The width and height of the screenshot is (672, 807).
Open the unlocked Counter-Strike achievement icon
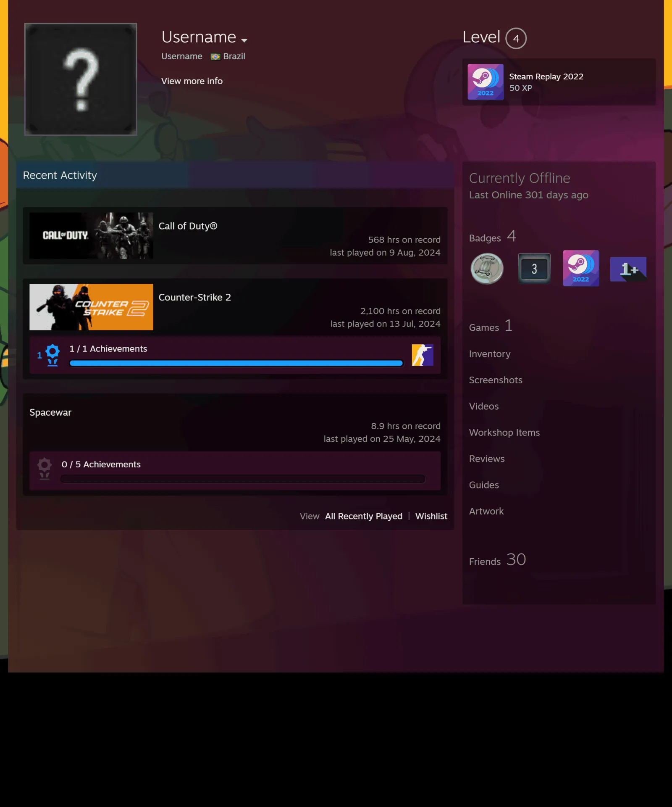pyautogui.click(x=423, y=355)
